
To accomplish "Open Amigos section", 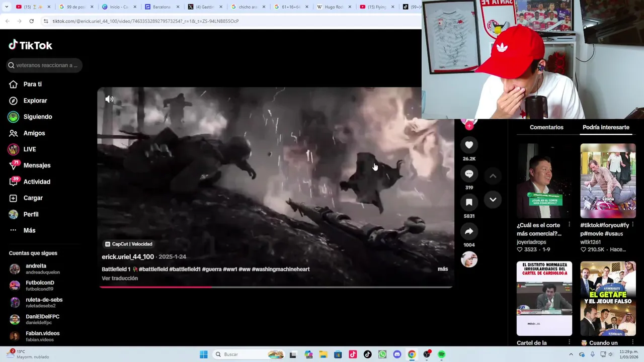I will point(27,133).
